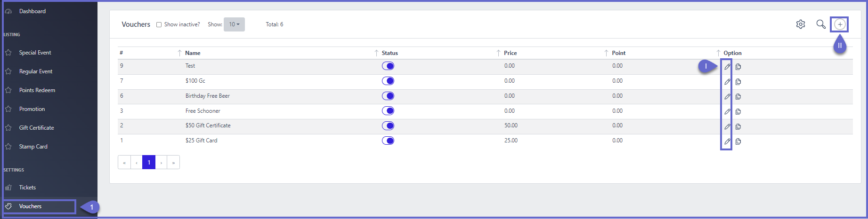Edit the Test voucher with pencil icon
Viewport: 868px width, 219px height.
pyautogui.click(x=727, y=67)
